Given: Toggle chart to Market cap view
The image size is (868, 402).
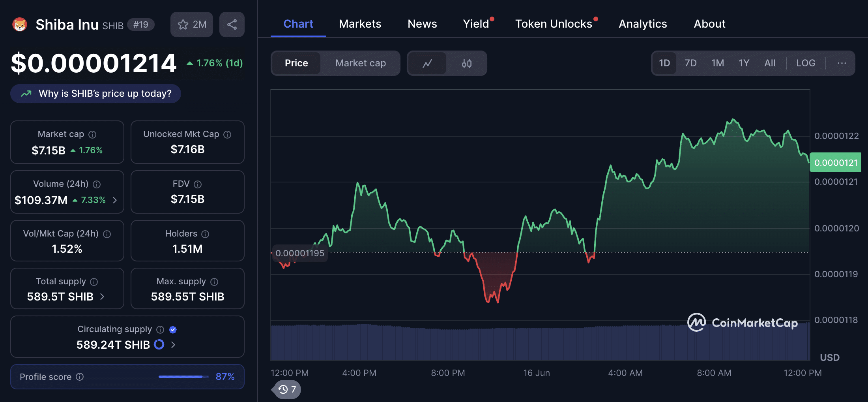Looking at the screenshot, I should point(360,63).
